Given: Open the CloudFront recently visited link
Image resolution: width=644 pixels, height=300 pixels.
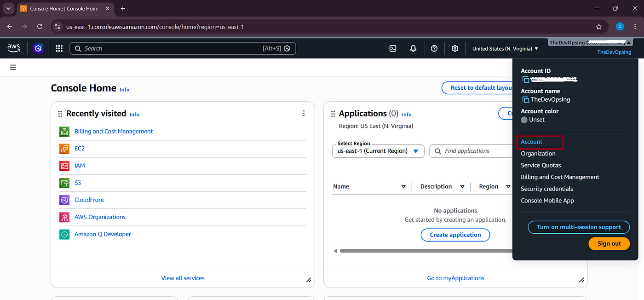Looking at the screenshot, I should click(x=89, y=200).
